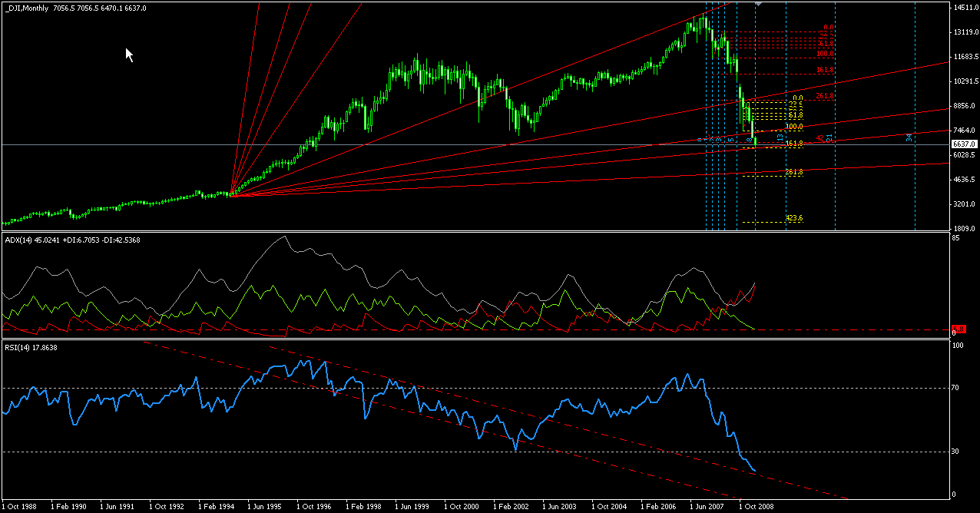Viewport: 980px width, 513px height.
Task: Click the 1 Feb 1994 date label
Action: 216,507
